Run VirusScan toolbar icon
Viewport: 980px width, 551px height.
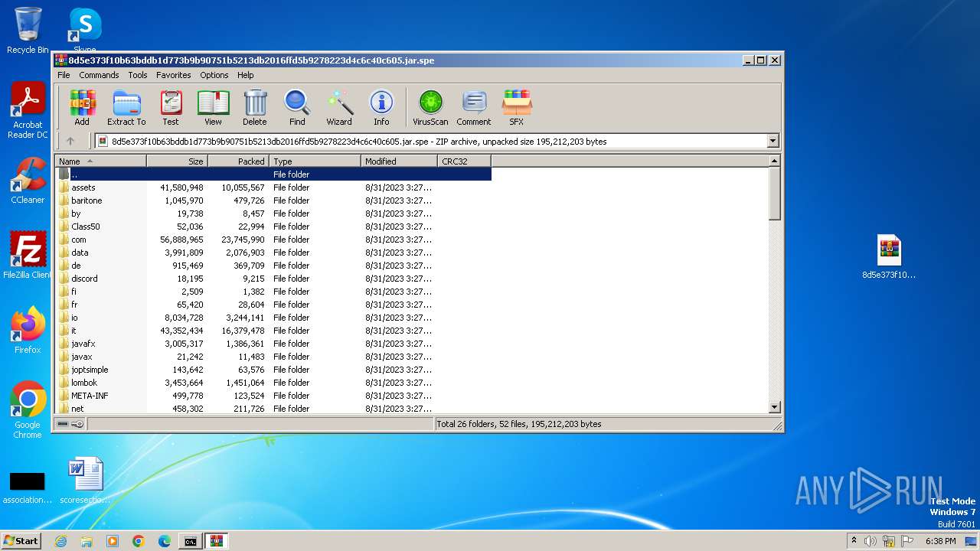(430, 107)
